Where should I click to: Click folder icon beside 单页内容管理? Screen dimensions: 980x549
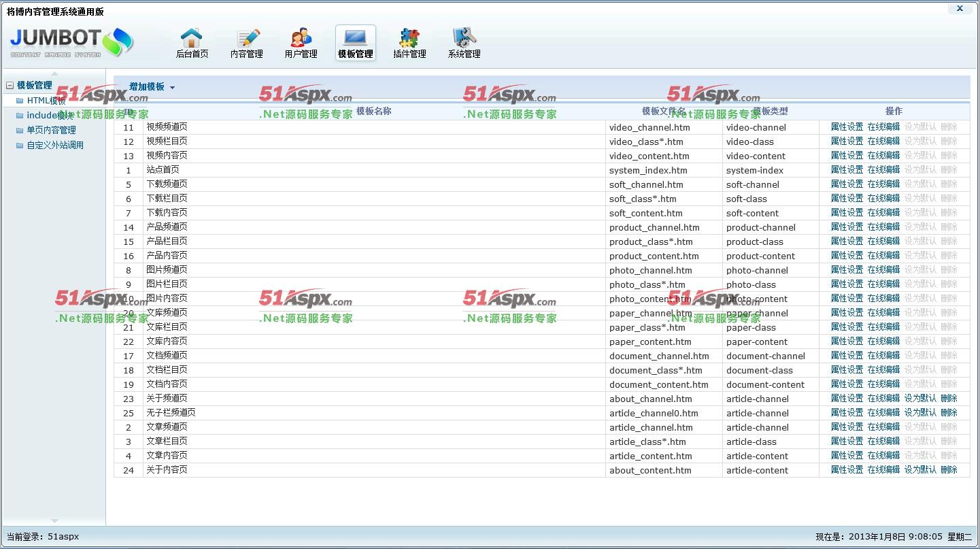20,131
